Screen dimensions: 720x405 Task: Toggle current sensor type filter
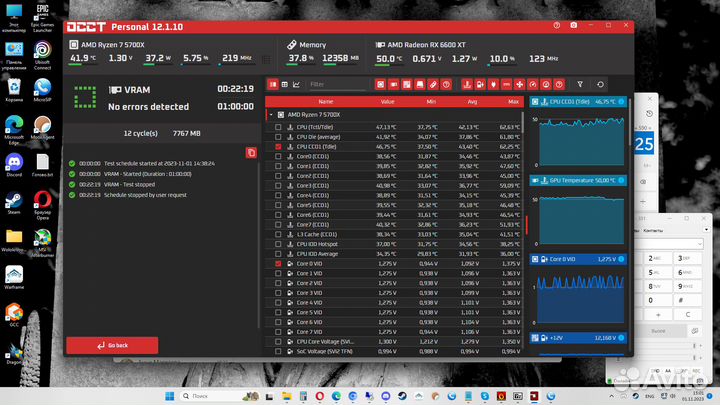point(506,84)
